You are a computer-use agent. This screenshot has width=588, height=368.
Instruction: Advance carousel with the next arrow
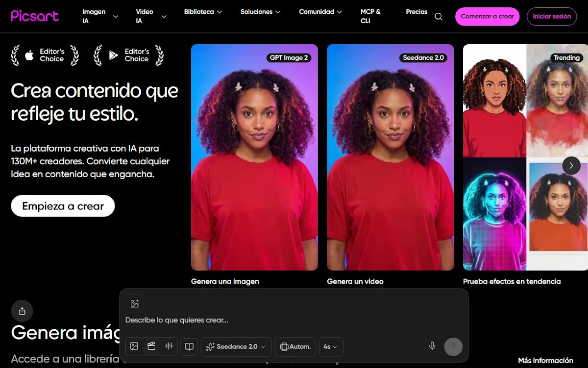click(x=571, y=165)
